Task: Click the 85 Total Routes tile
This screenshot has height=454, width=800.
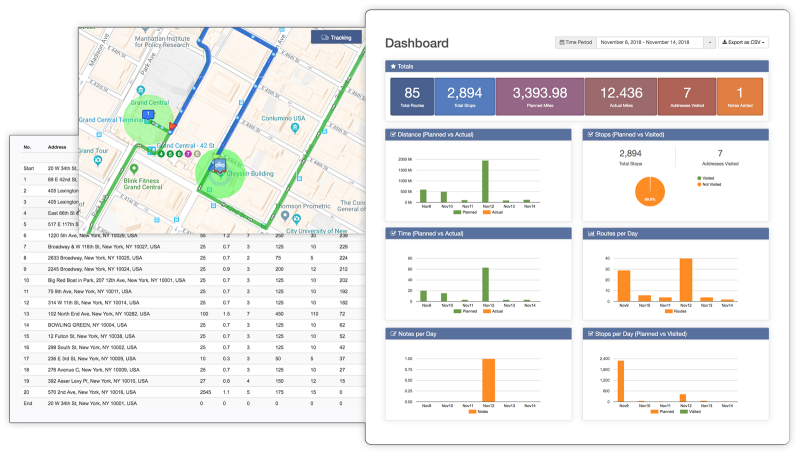Action: (412, 96)
